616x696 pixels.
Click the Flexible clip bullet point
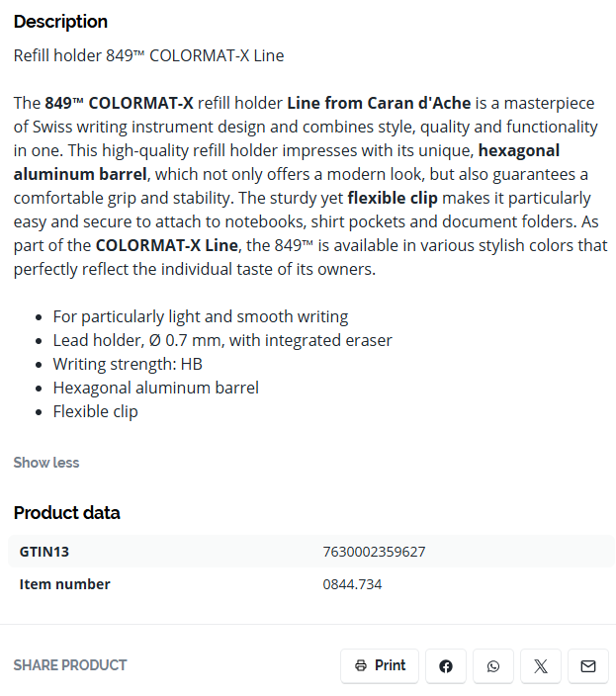tap(96, 411)
